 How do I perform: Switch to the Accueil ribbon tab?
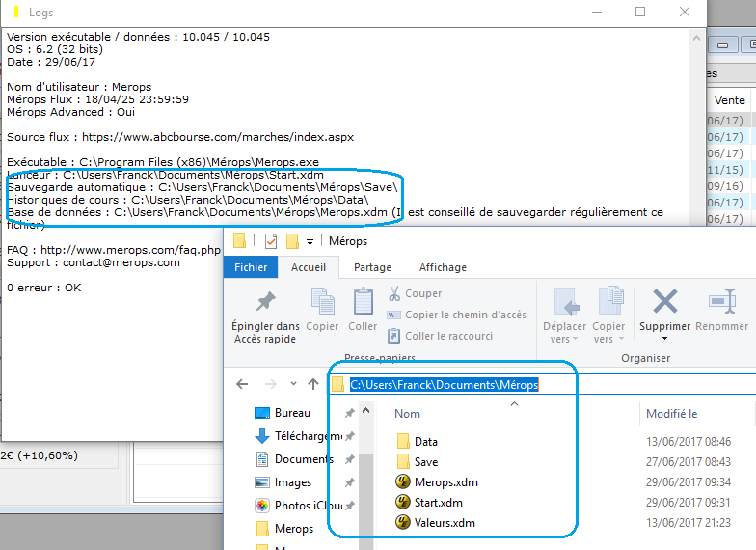click(x=309, y=267)
